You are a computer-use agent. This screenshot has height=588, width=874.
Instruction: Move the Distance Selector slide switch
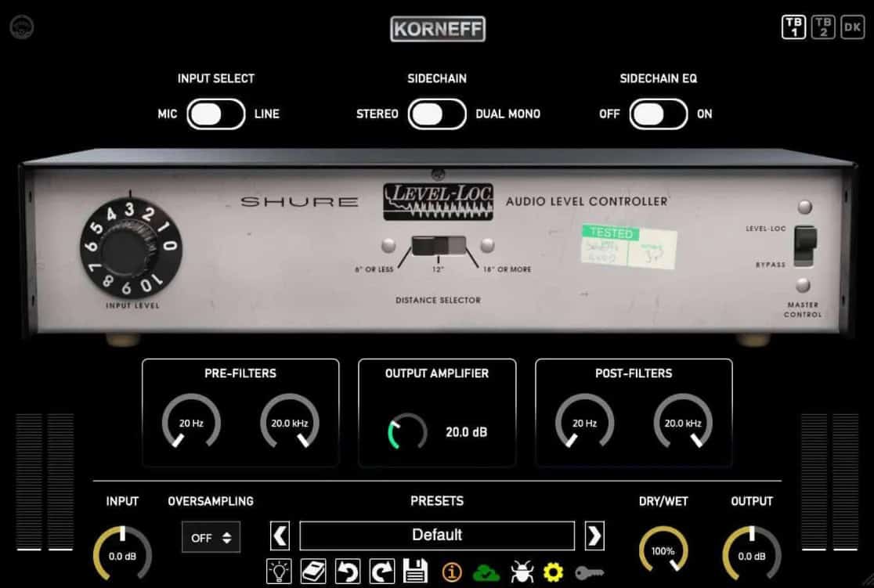point(439,245)
